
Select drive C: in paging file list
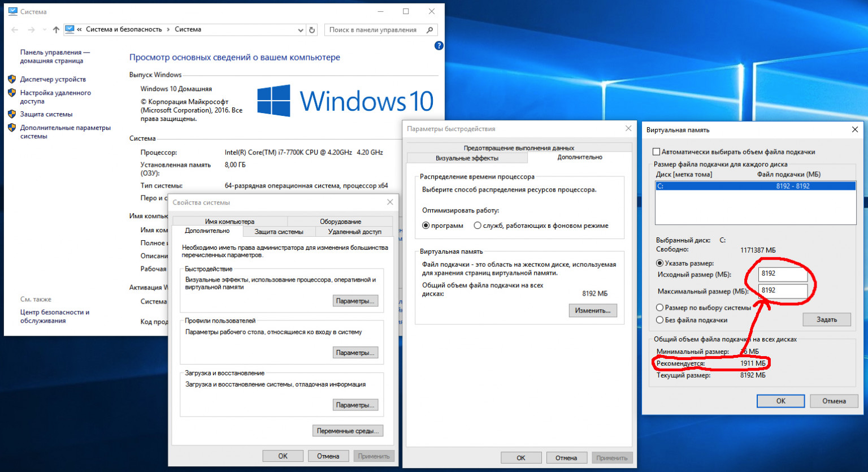pyautogui.click(x=755, y=186)
